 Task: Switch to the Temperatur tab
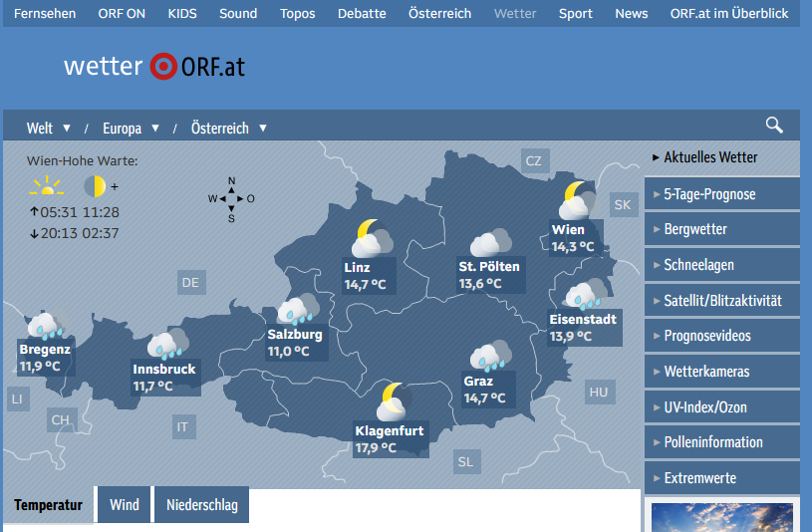pos(48,505)
